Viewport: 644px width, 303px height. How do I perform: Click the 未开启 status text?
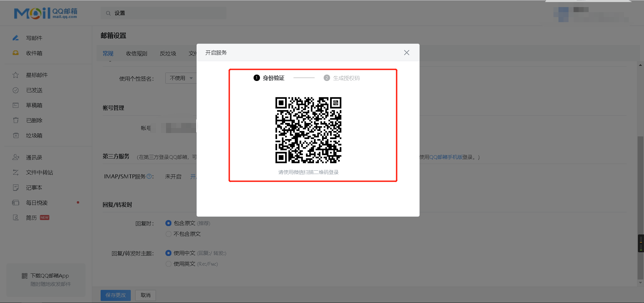(x=173, y=176)
